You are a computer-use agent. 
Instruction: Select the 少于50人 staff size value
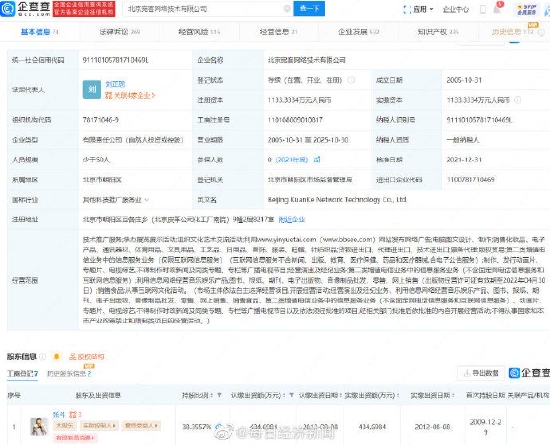coord(96,160)
